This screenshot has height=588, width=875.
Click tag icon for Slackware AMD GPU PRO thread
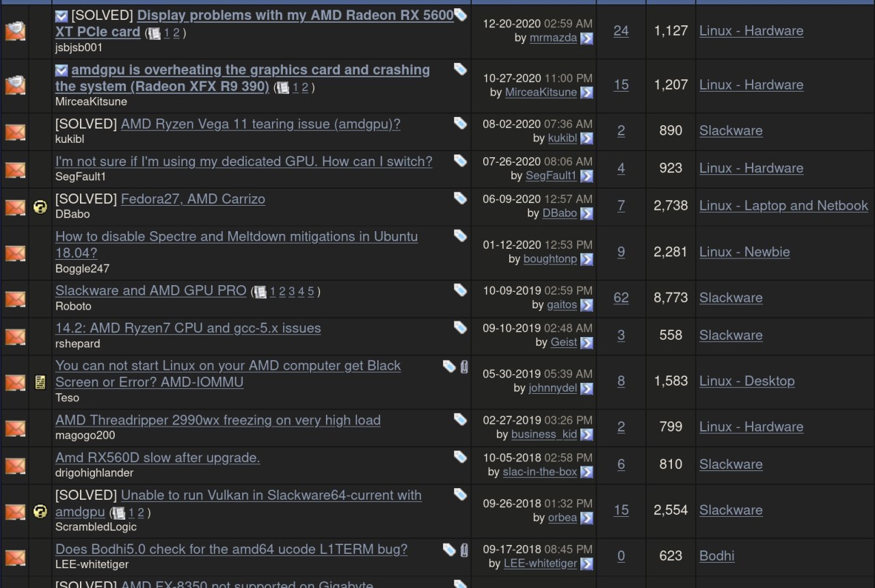(461, 289)
